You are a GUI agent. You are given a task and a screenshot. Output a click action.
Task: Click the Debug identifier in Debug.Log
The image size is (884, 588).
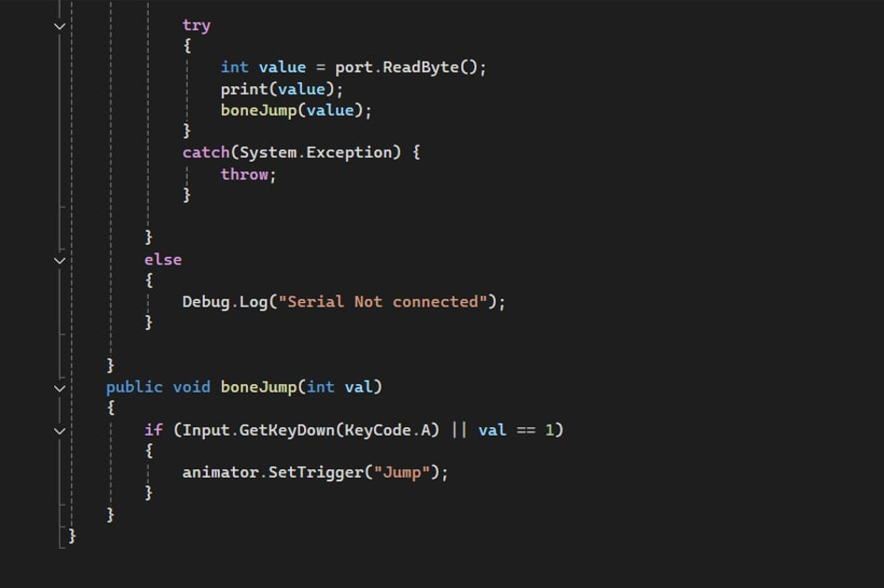pos(206,302)
